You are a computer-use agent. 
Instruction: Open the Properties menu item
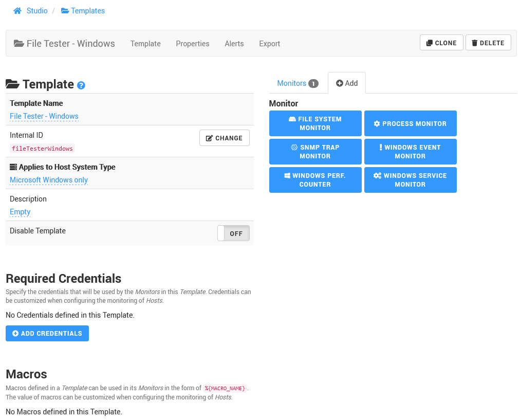(x=192, y=44)
